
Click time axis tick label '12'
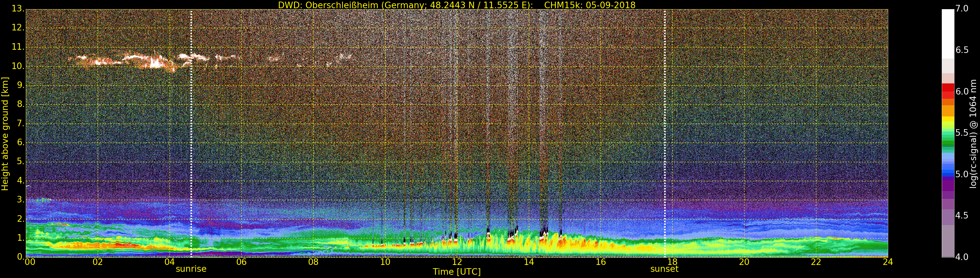[x=457, y=262]
